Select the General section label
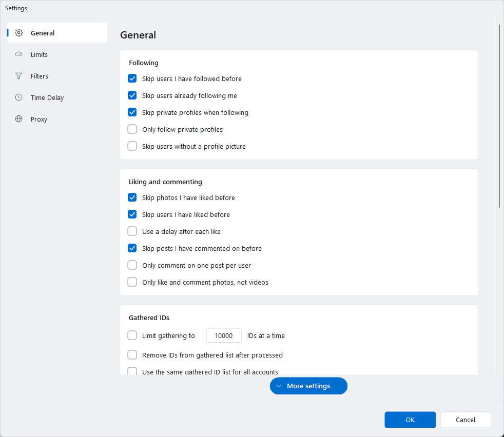This screenshot has width=504, height=437. [x=43, y=33]
